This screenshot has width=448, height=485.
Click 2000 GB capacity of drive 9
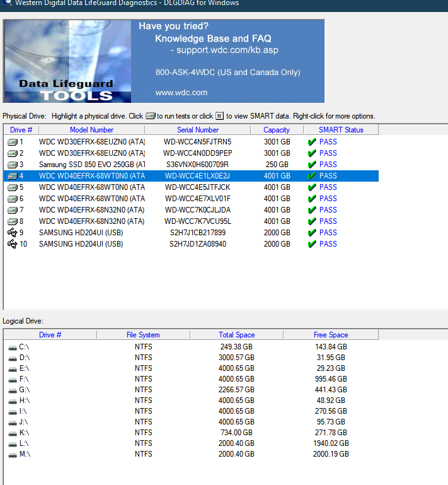pos(277,233)
